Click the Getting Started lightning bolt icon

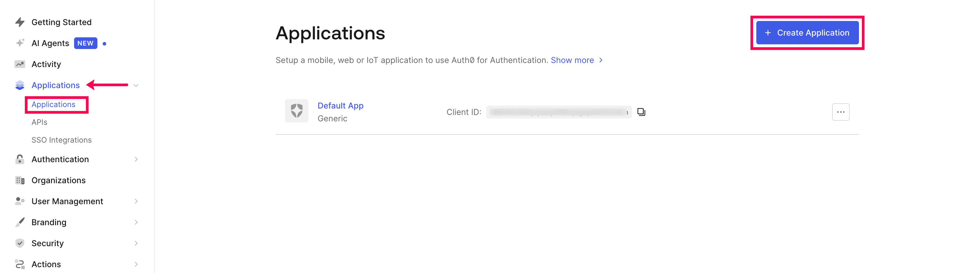coord(20,22)
